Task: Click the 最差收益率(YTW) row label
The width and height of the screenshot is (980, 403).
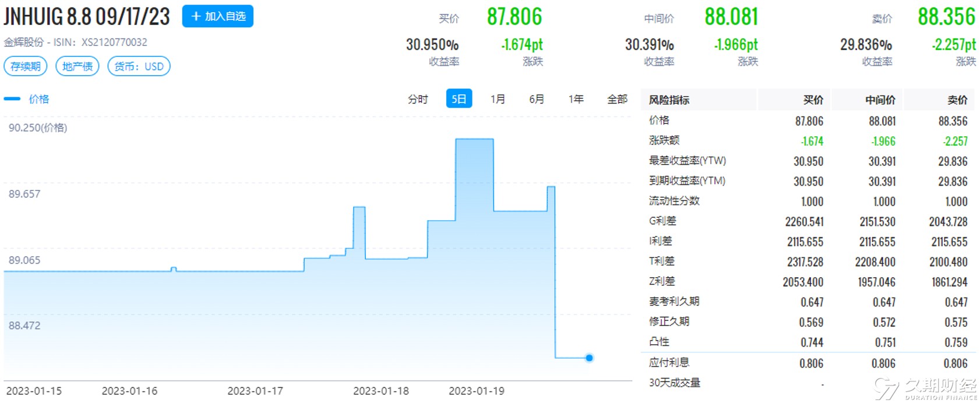Action: (688, 161)
